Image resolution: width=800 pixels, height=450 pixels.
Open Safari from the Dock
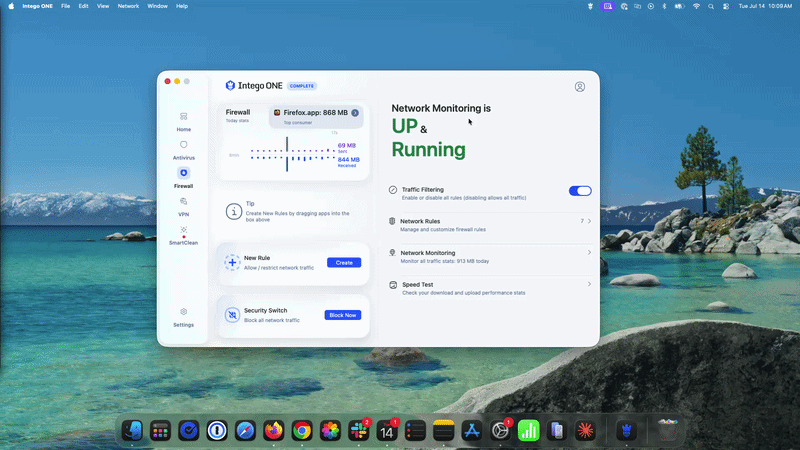[x=245, y=431]
